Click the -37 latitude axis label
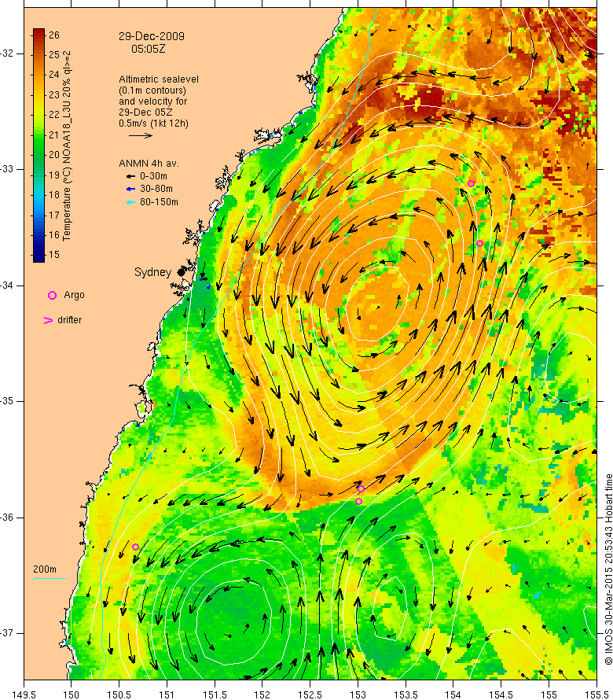This screenshot has height=700, width=613. [7, 633]
